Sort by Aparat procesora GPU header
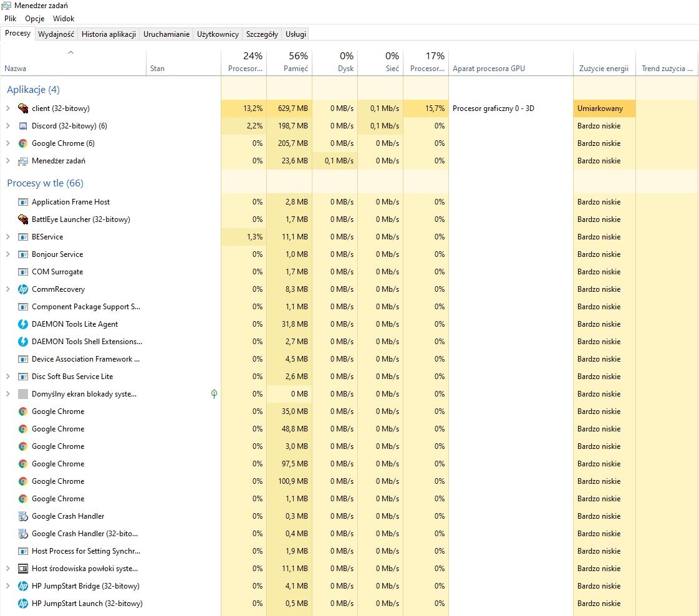This screenshot has height=616, width=699. point(511,62)
